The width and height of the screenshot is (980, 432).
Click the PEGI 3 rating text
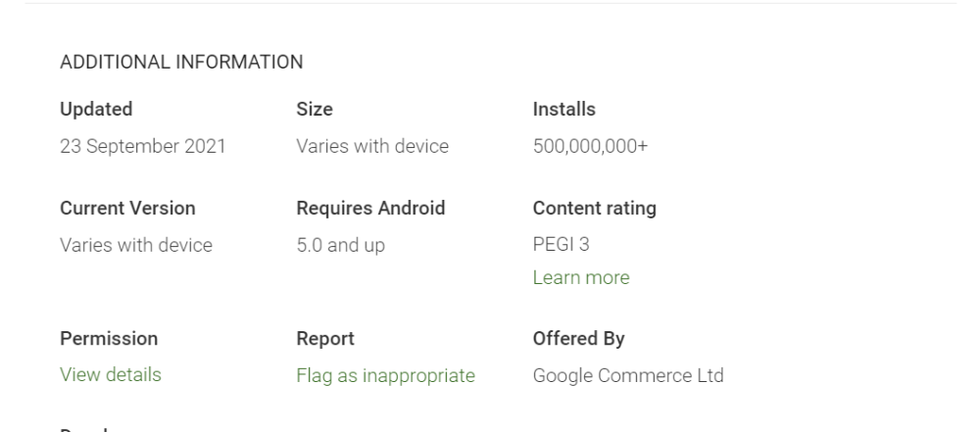tap(561, 245)
